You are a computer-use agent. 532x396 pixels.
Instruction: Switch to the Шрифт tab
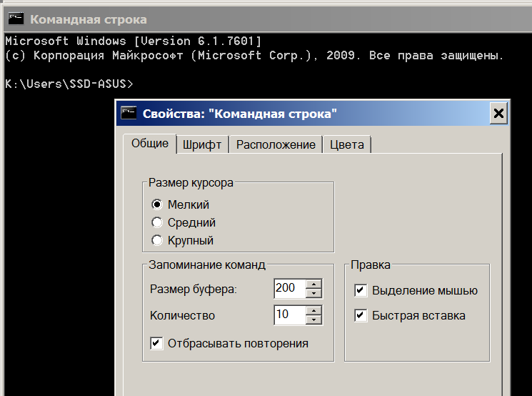coord(202,144)
